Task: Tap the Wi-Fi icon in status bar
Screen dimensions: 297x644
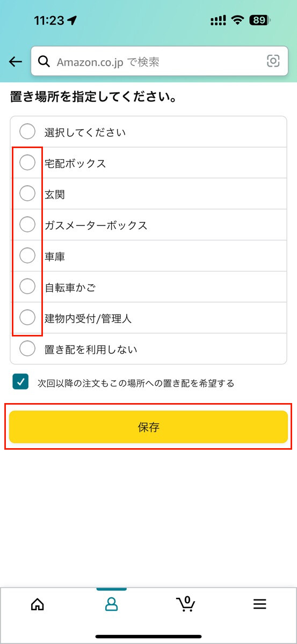Action: click(x=237, y=20)
